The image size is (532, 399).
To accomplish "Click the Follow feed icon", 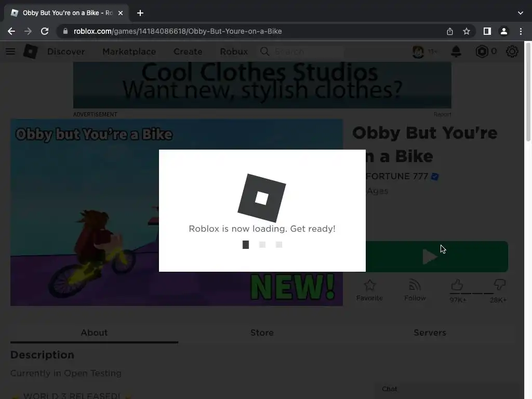I will tap(415, 285).
